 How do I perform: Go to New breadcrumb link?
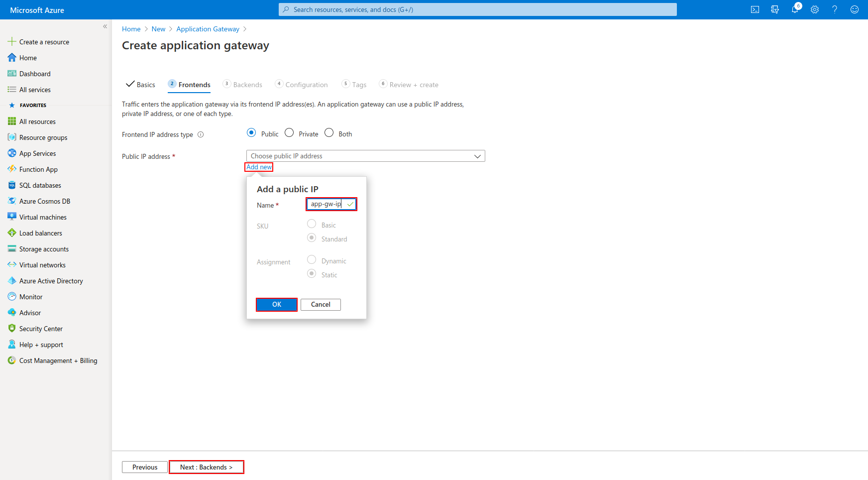pos(158,29)
